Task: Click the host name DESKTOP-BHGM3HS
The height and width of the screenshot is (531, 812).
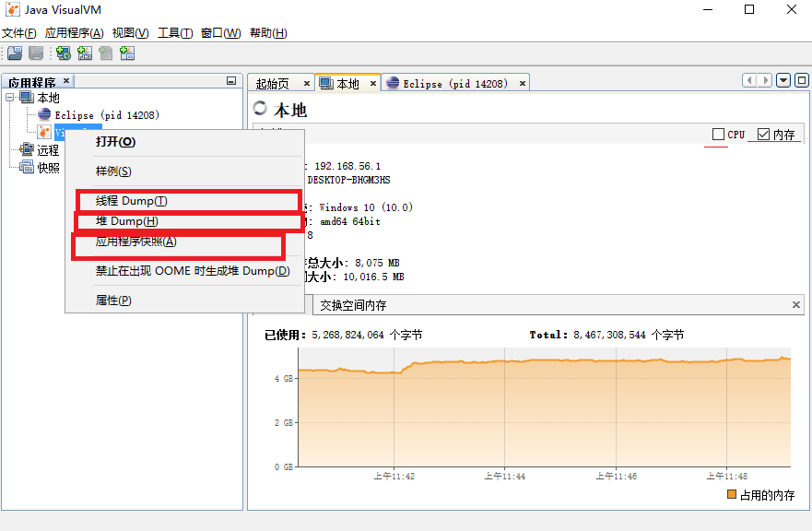Action: [348, 180]
